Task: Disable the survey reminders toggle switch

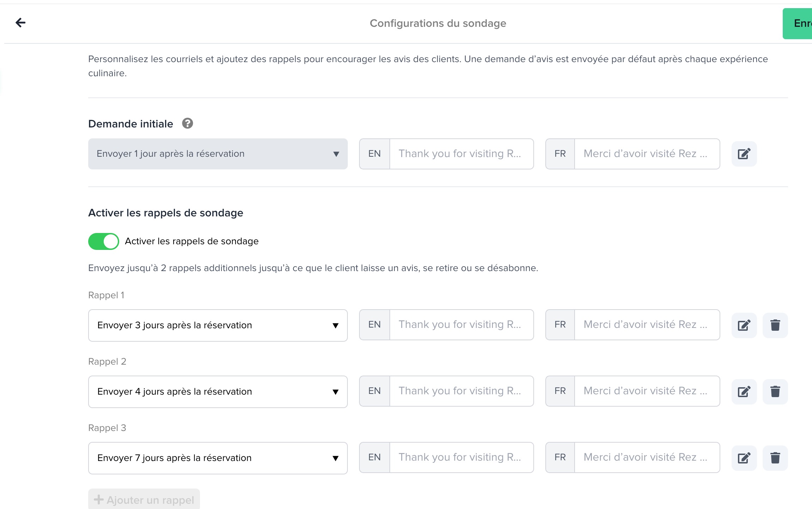Action: tap(103, 241)
